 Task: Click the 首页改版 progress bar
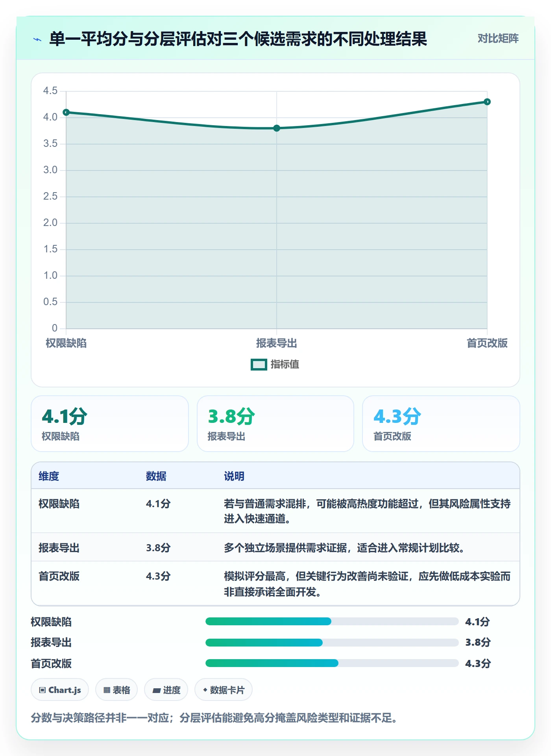coord(332,663)
